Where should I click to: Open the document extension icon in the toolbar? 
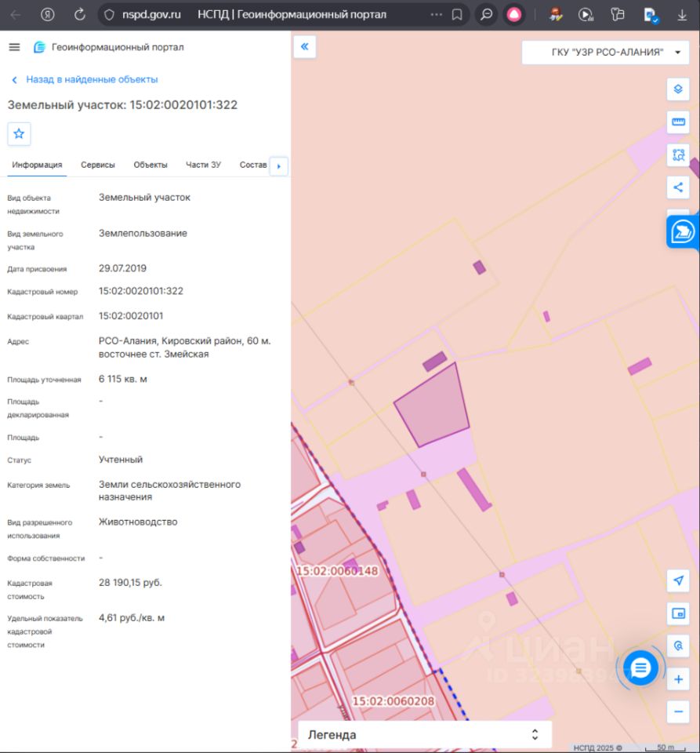point(651,16)
